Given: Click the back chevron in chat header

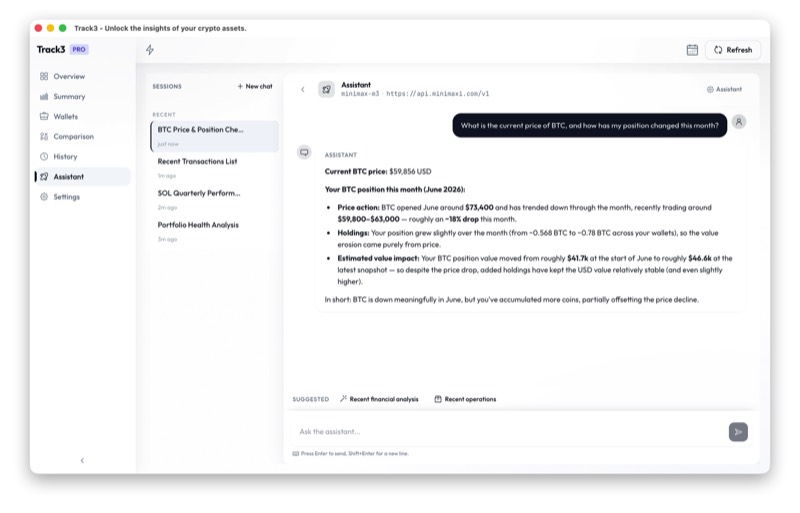Looking at the screenshot, I should click(303, 90).
